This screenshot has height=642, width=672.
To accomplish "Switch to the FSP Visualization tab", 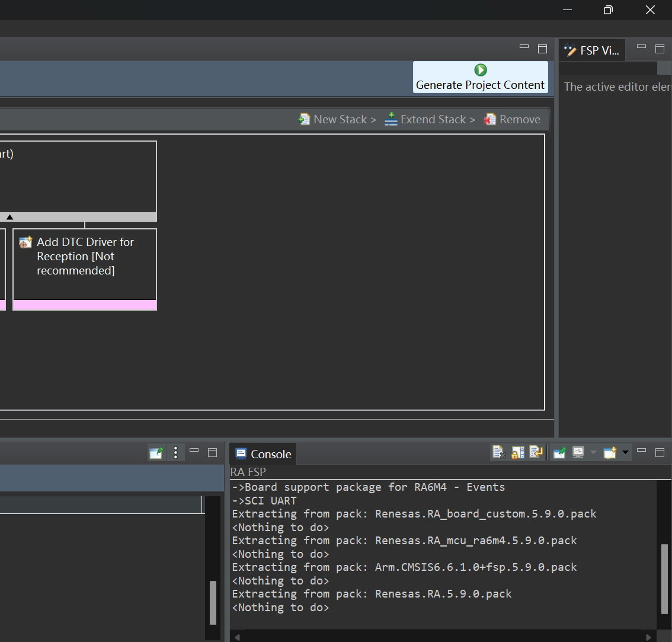I will (592, 50).
